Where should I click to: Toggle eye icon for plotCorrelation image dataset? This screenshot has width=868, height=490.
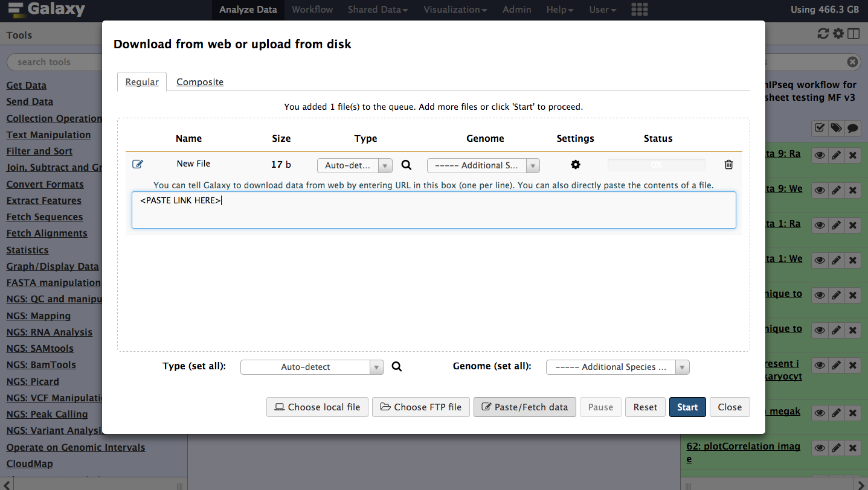[x=820, y=448]
